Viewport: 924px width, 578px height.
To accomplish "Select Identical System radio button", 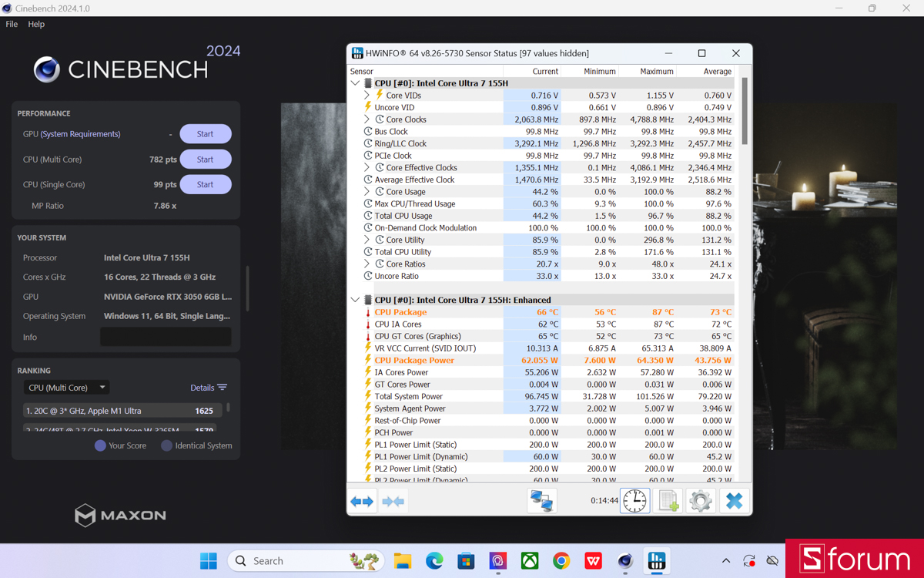I will 168,445.
